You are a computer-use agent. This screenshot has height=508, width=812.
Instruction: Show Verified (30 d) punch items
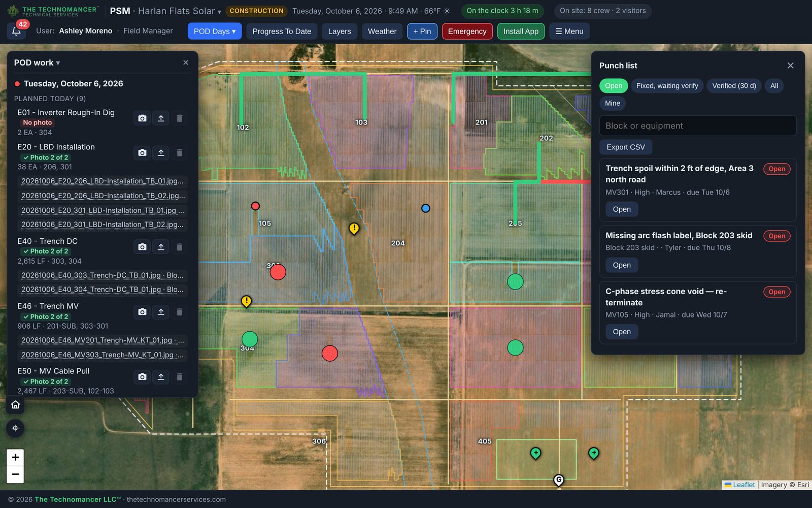click(x=734, y=86)
